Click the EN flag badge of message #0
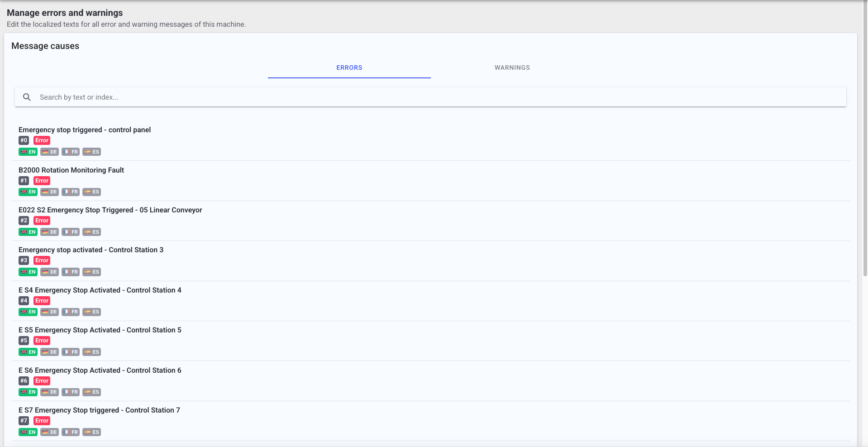The height and width of the screenshot is (447, 868). click(28, 152)
